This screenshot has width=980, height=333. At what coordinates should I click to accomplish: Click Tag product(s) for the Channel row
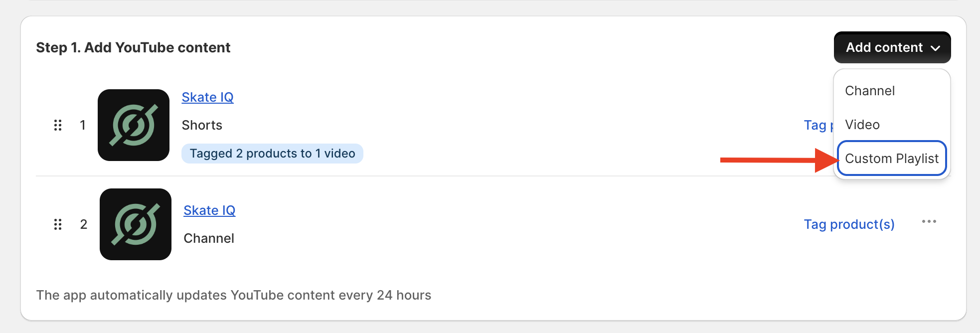point(849,224)
